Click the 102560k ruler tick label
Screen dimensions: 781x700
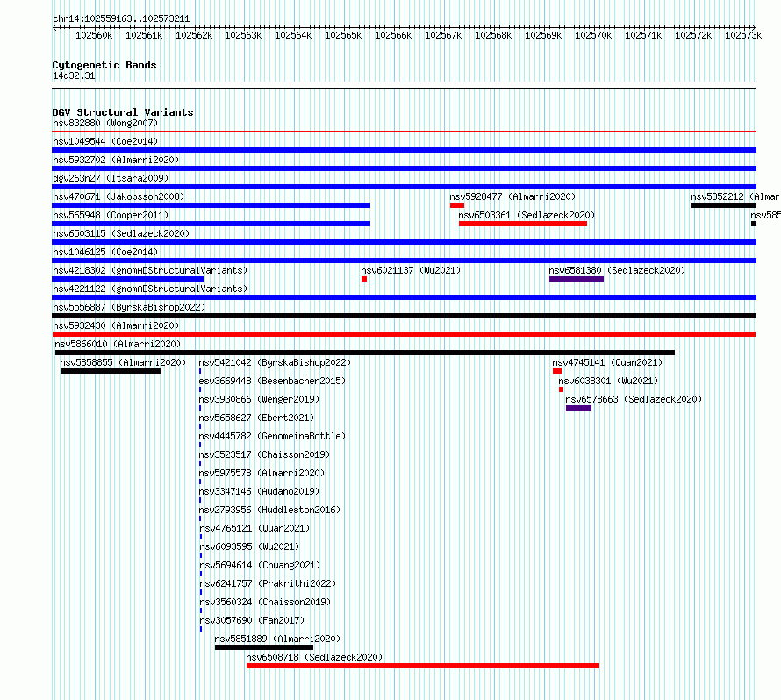pyautogui.click(x=94, y=35)
